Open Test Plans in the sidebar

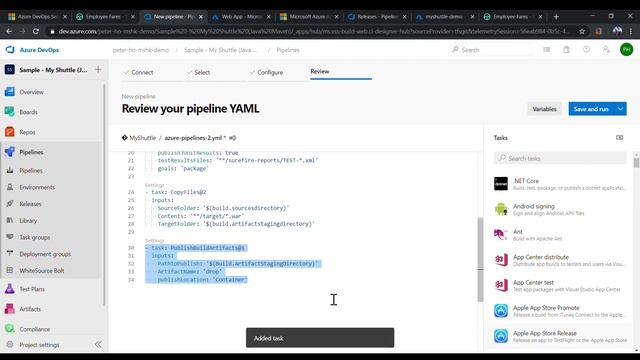pyautogui.click(x=32, y=289)
